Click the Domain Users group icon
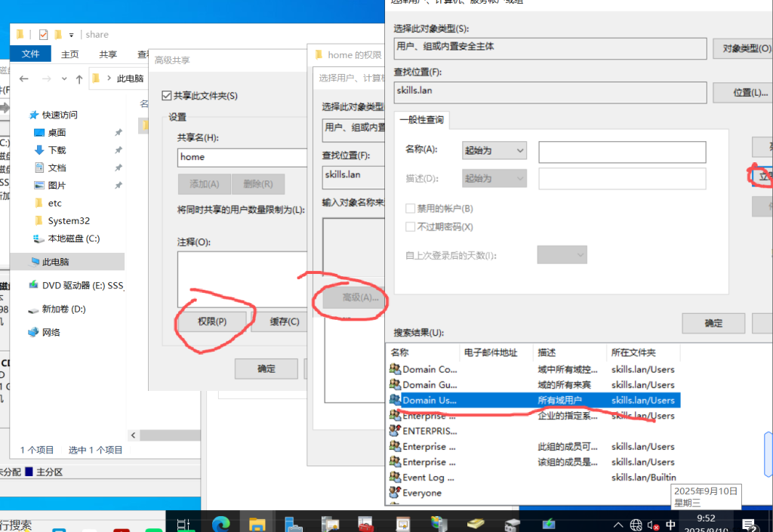Screen dimensions: 773x532 click(395, 400)
